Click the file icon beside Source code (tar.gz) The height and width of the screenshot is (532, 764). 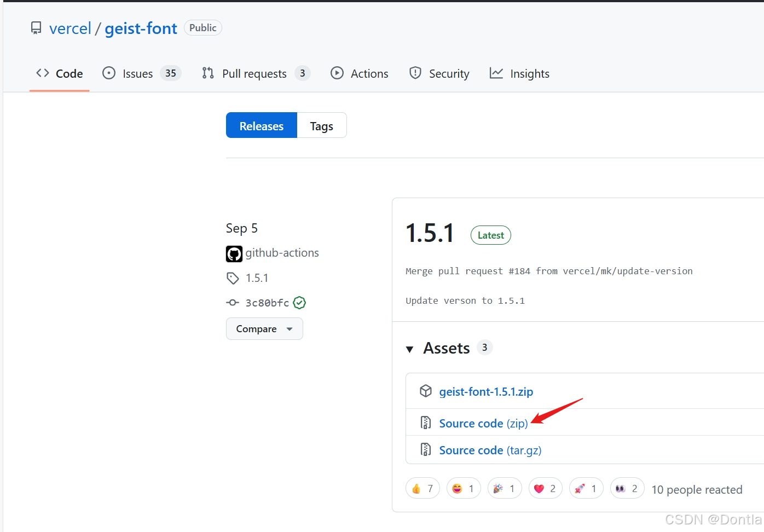click(x=426, y=449)
